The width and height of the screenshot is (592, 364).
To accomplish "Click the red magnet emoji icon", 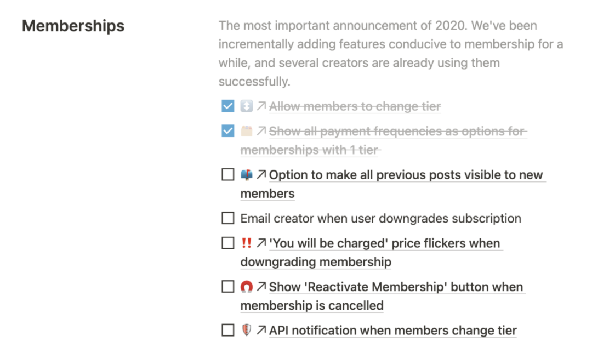I will point(246,287).
